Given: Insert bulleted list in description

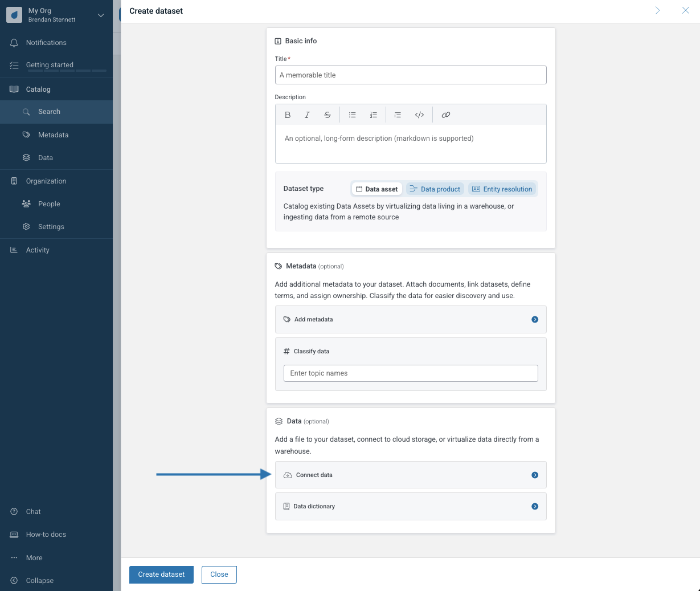Looking at the screenshot, I should pyautogui.click(x=353, y=115).
